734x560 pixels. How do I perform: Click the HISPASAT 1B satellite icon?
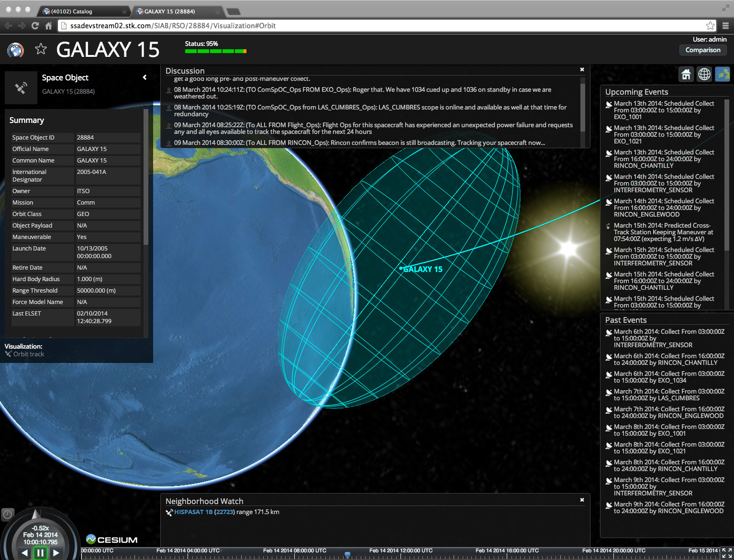[169, 512]
